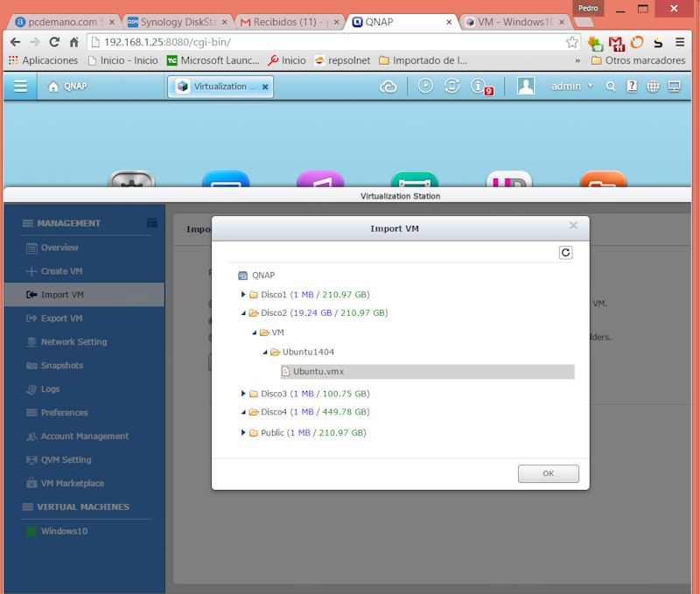This screenshot has width=700, height=594.
Task: Refresh the Import VM folder tree
Action: [565, 253]
